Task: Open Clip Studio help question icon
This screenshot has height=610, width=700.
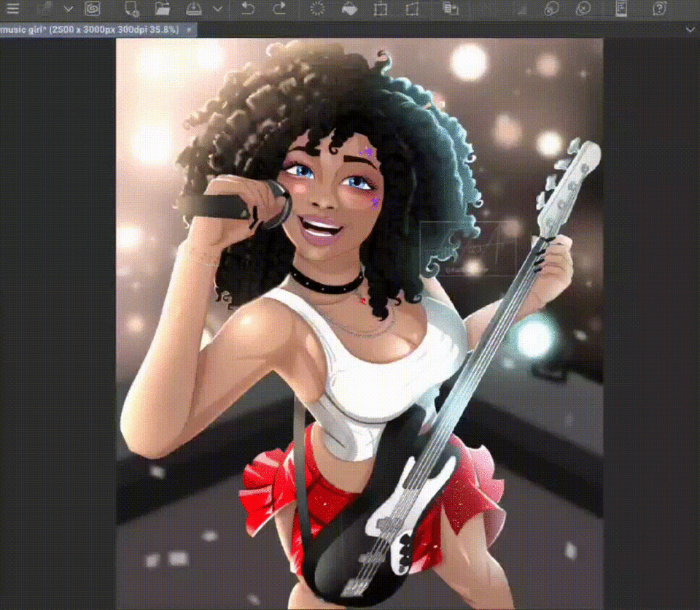Action: [x=659, y=9]
